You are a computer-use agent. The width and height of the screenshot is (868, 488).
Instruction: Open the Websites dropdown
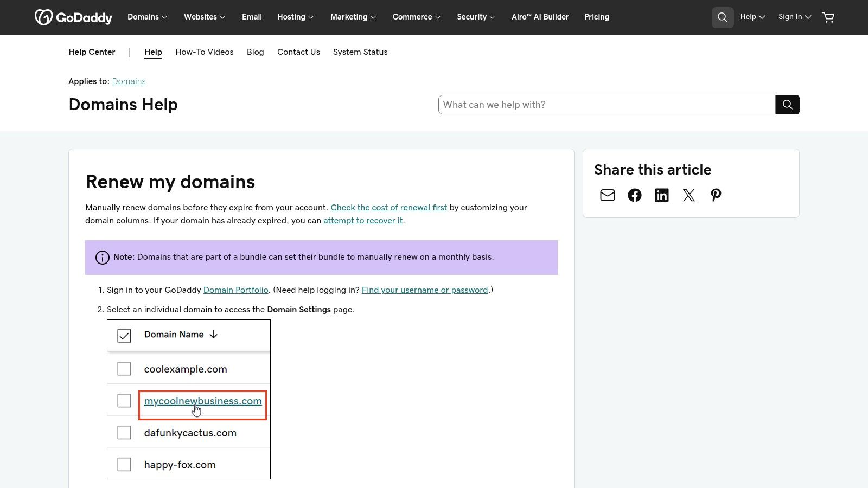[204, 17]
